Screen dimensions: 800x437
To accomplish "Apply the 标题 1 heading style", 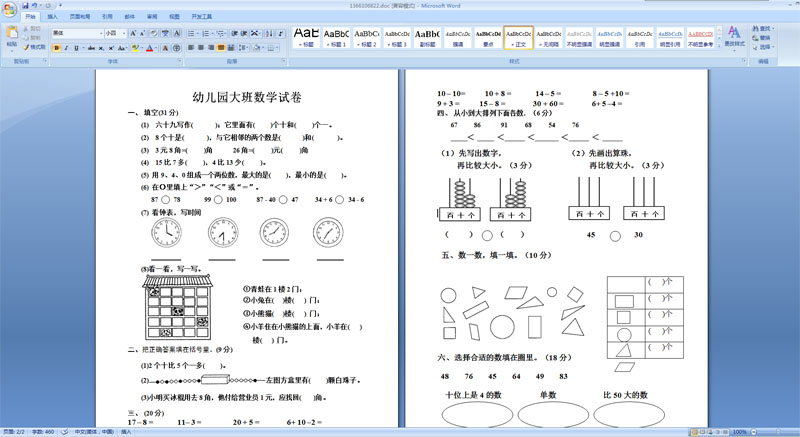I will [x=336, y=37].
